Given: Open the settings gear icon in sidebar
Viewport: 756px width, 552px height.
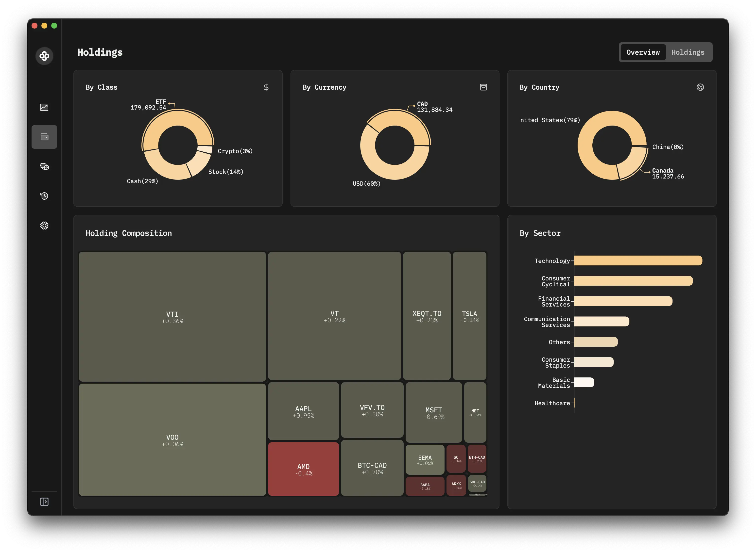Looking at the screenshot, I should point(44,226).
